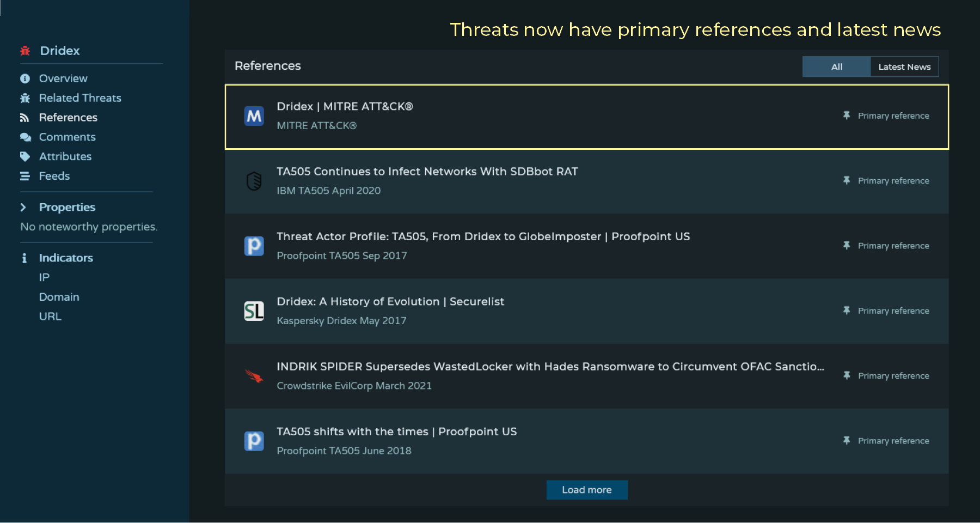Viewport: 980px width, 523px height.
Task: Click the pin icon on TA505 shifts row
Action: 847,441
